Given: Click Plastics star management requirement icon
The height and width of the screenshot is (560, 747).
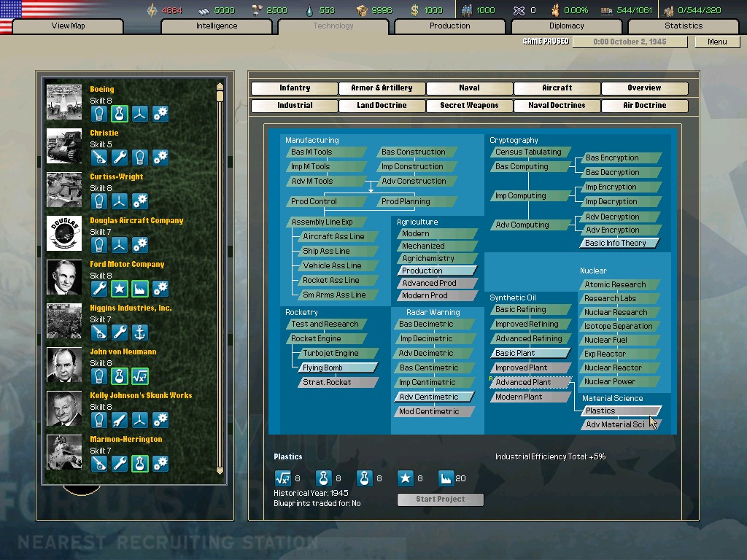Looking at the screenshot, I should pyautogui.click(x=406, y=478).
